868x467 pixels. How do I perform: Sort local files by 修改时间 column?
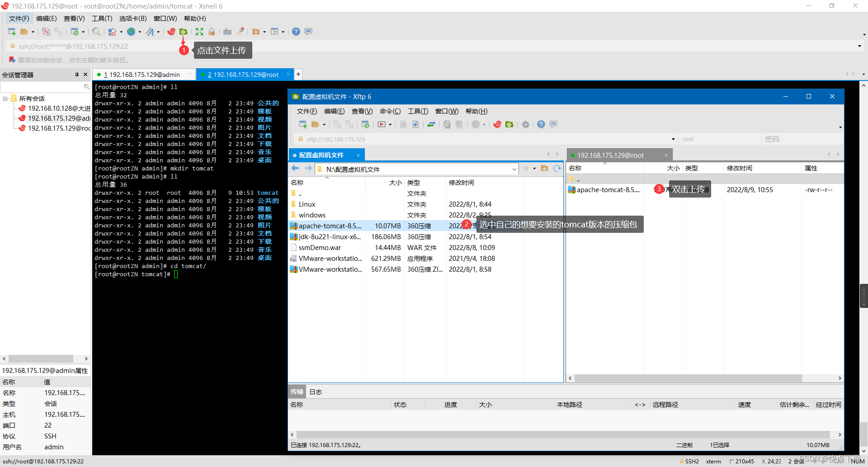(x=485, y=183)
